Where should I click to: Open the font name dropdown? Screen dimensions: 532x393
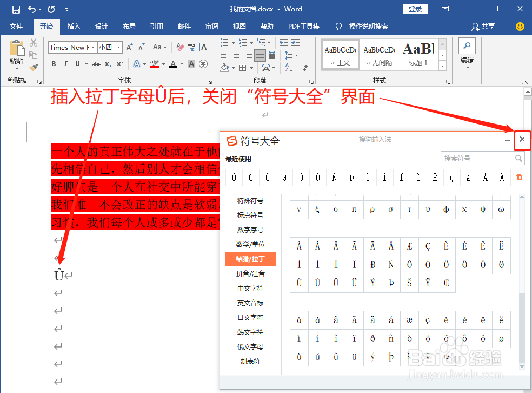pos(94,47)
